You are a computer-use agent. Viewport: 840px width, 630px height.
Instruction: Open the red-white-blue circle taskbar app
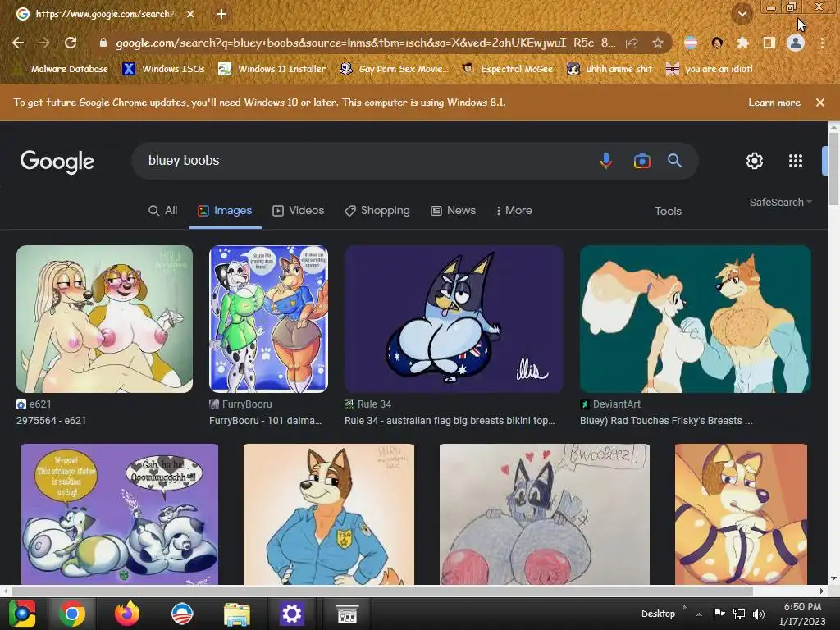pos(181,614)
